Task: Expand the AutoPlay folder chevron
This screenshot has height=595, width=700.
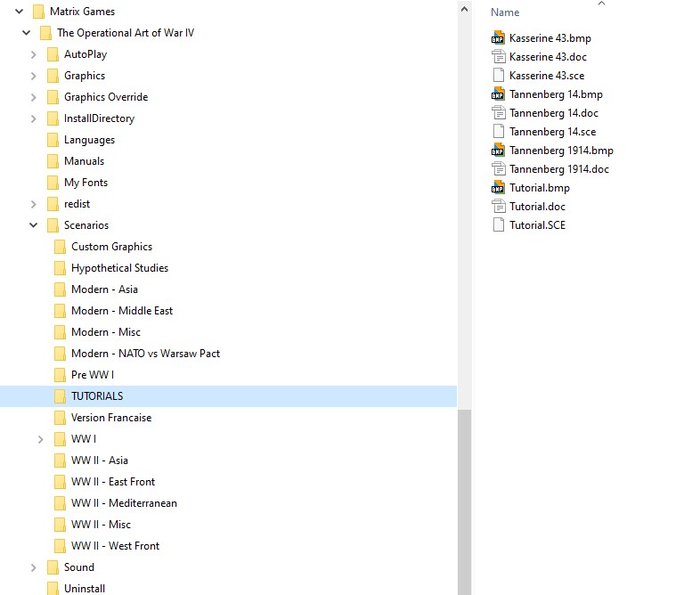Action: [34, 54]
